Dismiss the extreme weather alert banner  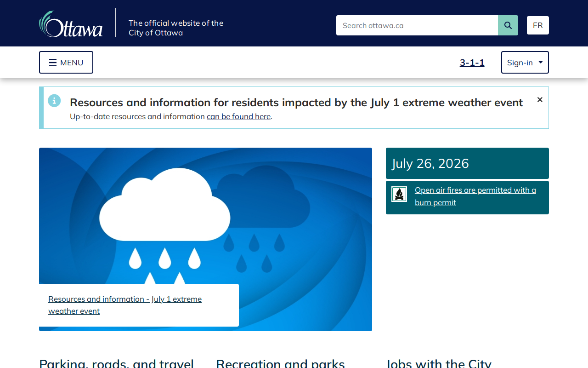point(540,100)
